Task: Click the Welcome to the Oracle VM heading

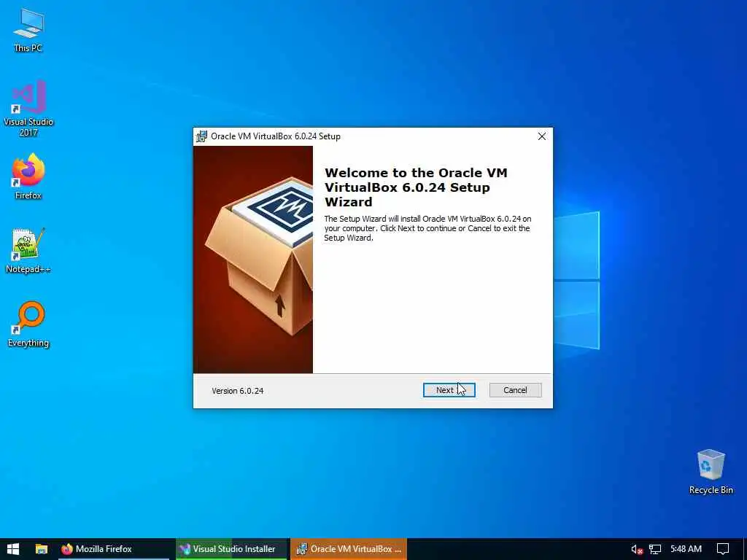Action: point(416,187)
